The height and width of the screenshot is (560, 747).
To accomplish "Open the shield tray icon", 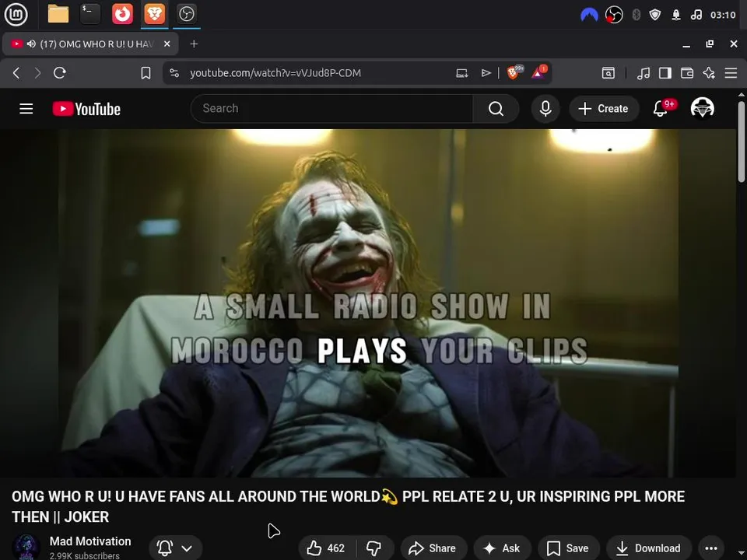I will pyautogui.click(x=655, y=15).
